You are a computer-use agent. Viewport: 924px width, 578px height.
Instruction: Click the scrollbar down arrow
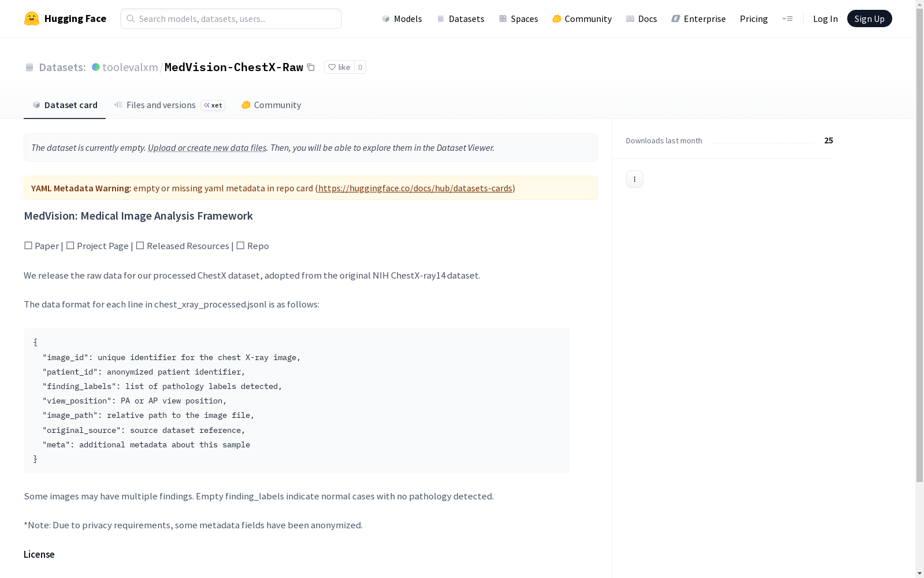coord(919,573)
